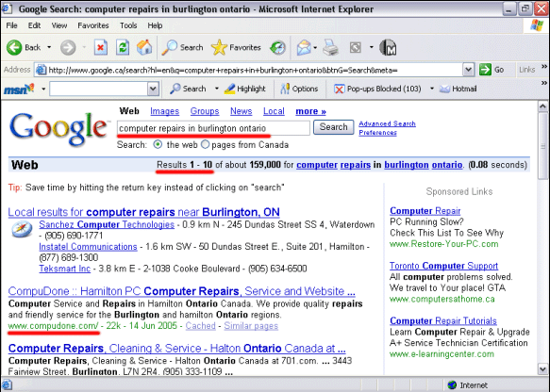Refresh the page with green arrows icon
550x392 pixels.
click(x=123, y=47)
